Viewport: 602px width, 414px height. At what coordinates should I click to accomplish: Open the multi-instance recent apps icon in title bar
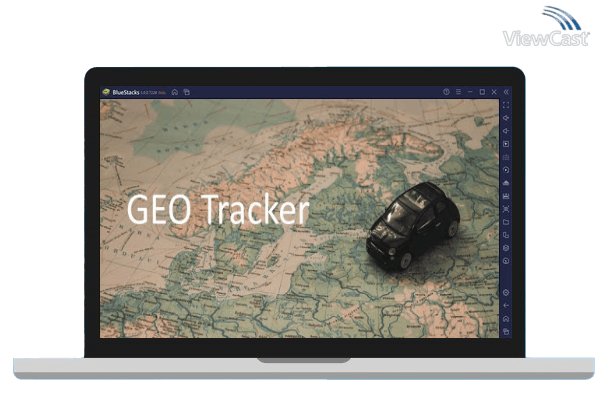187,92
